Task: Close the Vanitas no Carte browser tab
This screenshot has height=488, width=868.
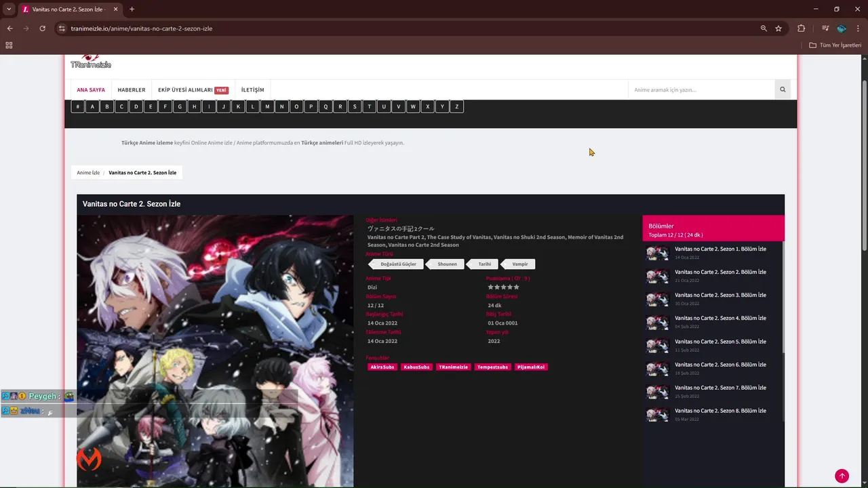Action: 116,9
